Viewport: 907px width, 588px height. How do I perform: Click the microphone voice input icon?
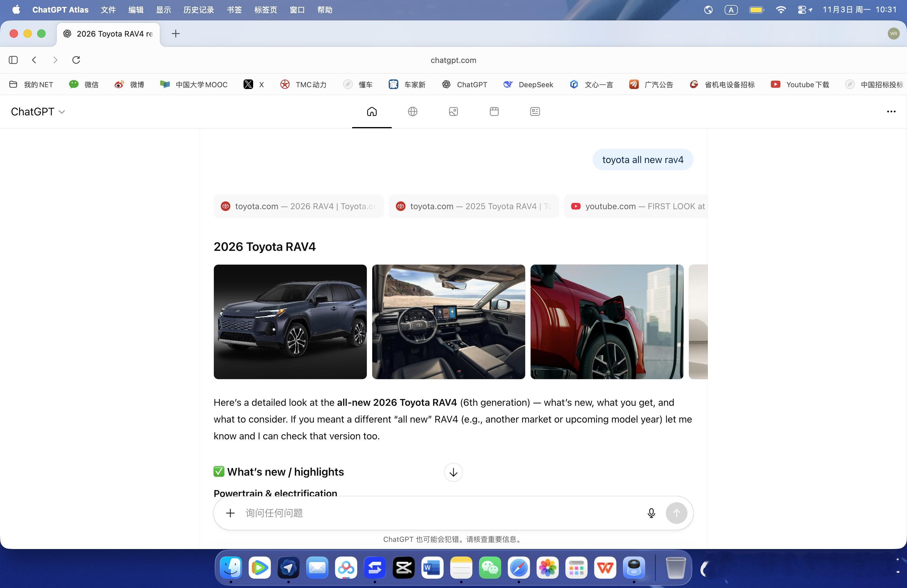tap(651, 513)
